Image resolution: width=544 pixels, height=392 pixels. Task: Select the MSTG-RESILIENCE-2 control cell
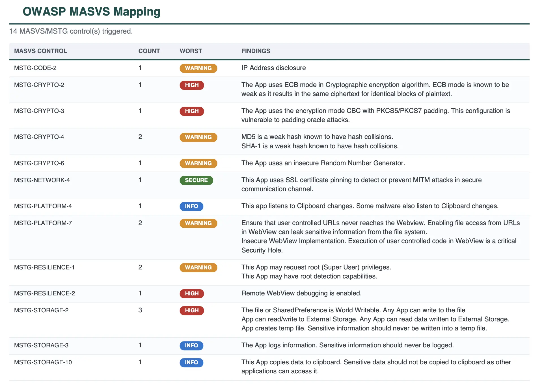tap(45, 293)
